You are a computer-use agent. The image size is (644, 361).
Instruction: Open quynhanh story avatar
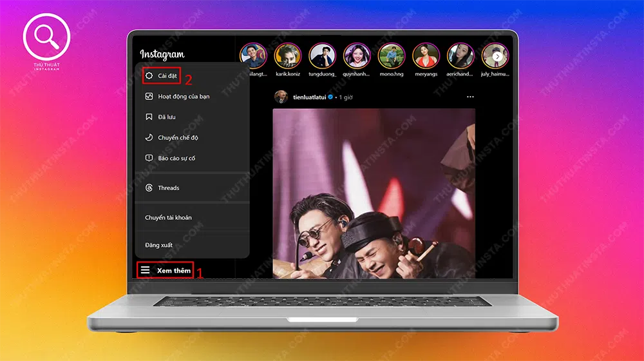357,56
